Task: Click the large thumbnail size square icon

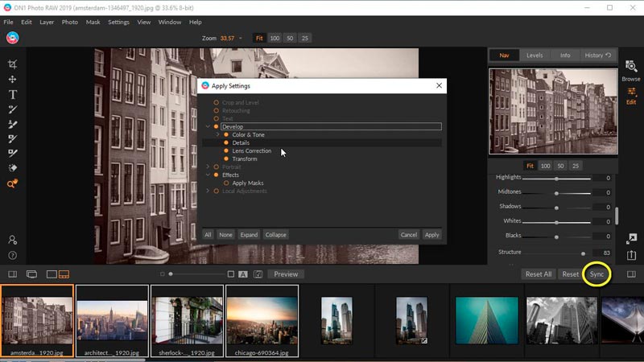Action: pyautogui.click(x=231, y=274)
